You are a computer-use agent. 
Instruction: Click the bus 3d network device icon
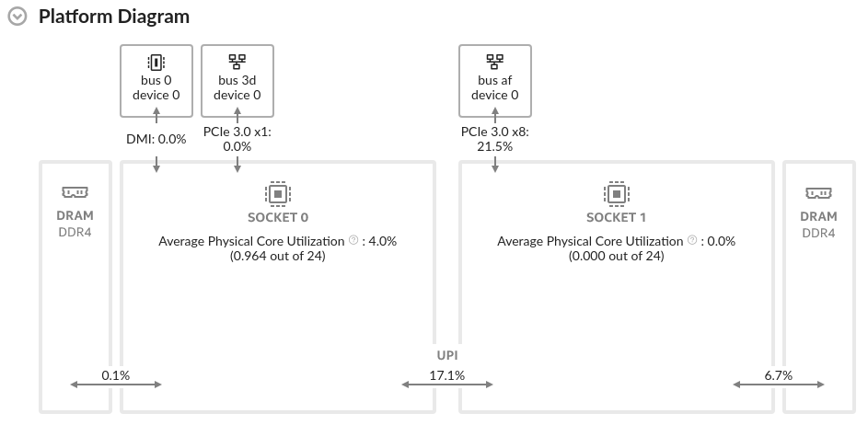[x=237, y=62]
